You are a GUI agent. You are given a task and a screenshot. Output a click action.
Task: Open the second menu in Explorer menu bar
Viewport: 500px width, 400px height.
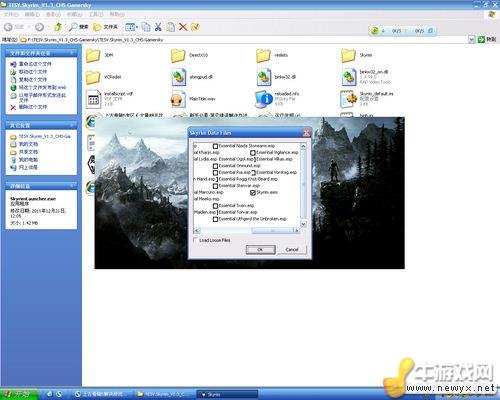(32, 14)
